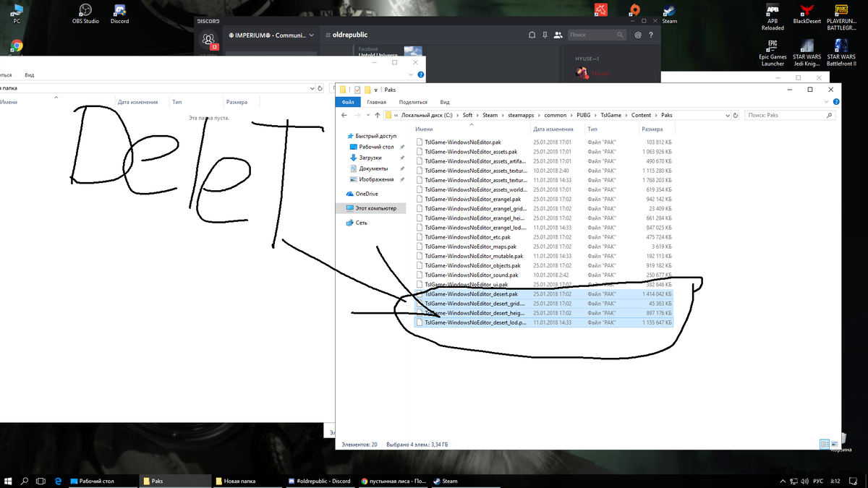
Task: Open Discord friends home icon
Action: 209,39
